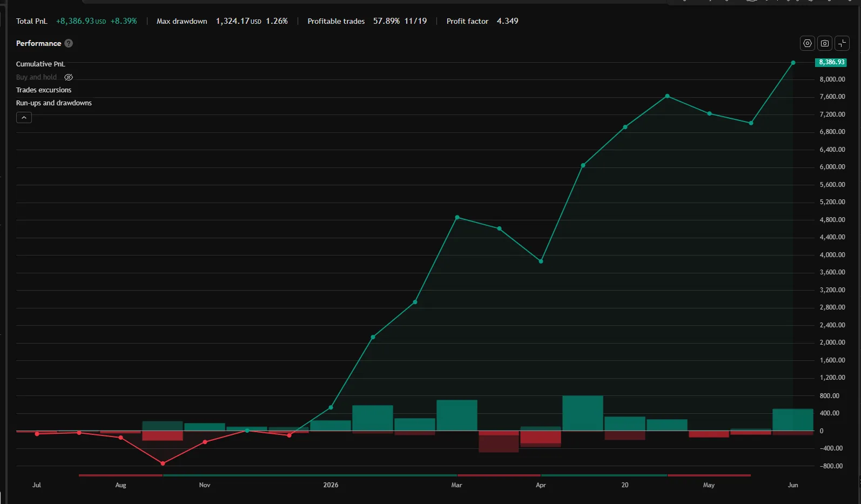This screenshot has width=861, height=504.
Task: Click the Apr time axis label
Action: point(541,485)
